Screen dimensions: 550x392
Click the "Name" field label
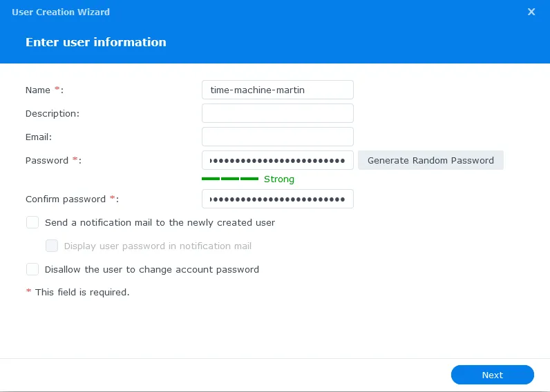point(38,90)
